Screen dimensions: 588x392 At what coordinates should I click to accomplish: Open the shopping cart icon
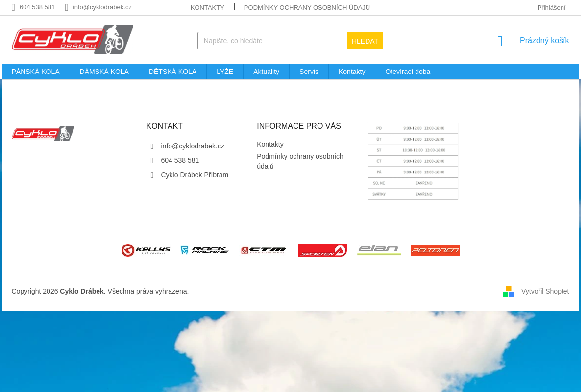coord(500,41)
